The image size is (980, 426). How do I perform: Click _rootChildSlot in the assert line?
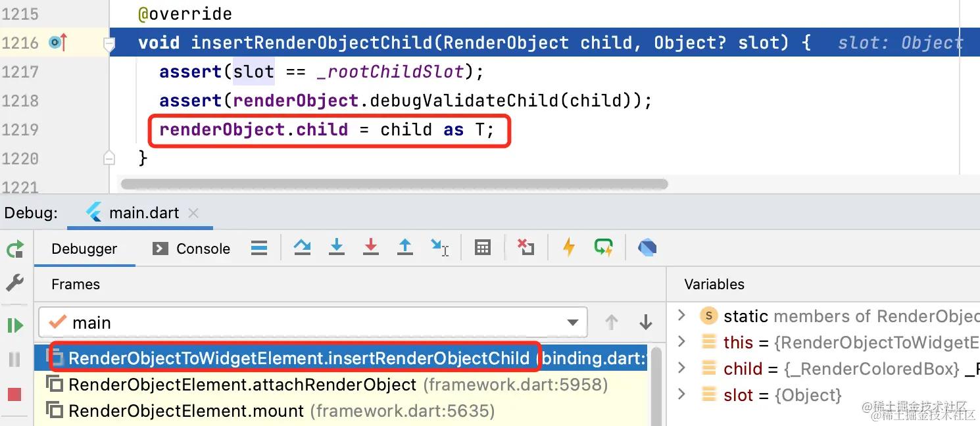391,72
